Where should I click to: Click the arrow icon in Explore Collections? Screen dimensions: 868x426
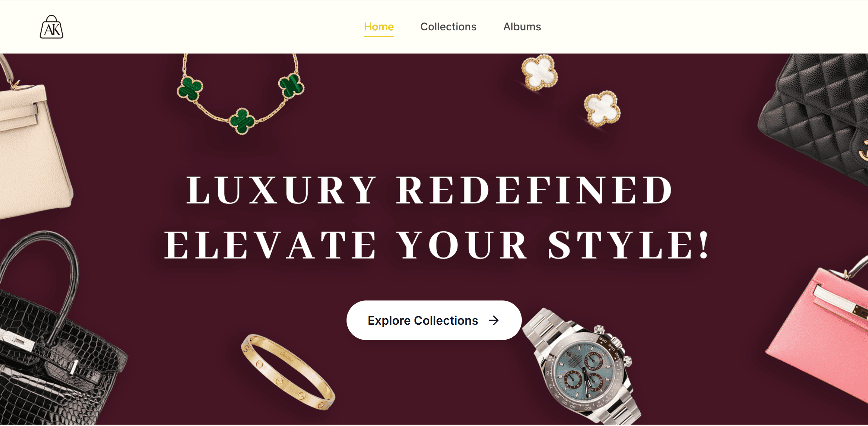pos(494,320)
